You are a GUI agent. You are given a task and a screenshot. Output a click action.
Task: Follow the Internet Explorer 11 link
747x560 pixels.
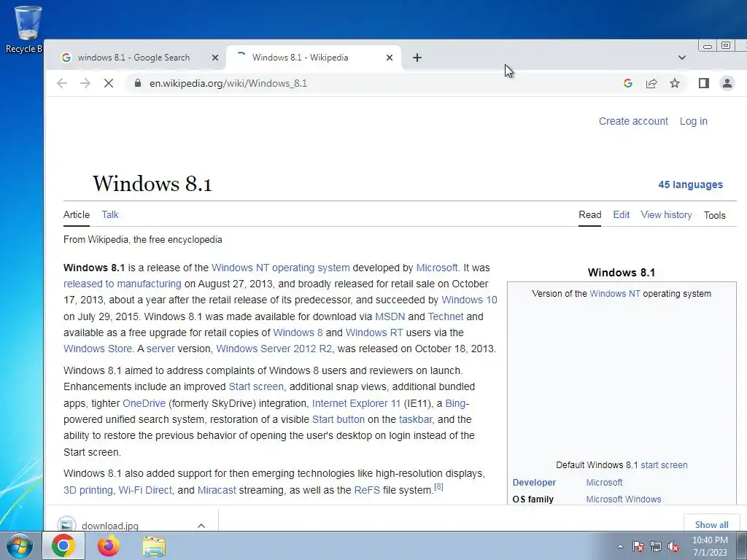pyautogui.click(x=356, y=403)
